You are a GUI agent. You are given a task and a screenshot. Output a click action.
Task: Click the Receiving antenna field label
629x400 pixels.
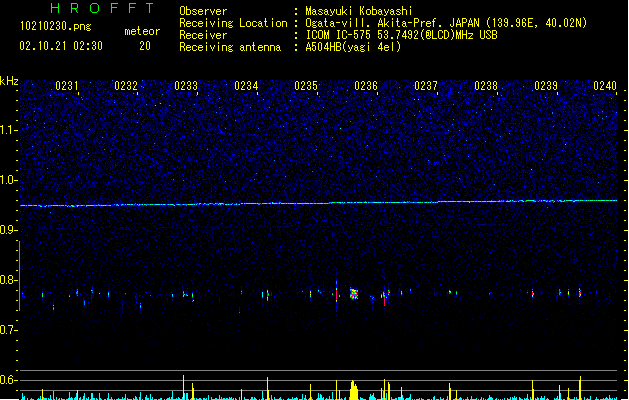(x=230, y=47)
